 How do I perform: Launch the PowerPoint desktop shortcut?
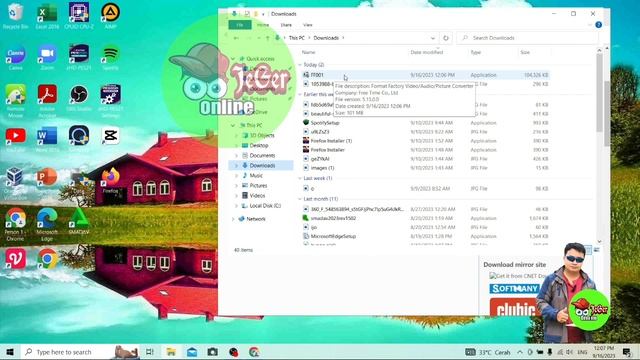tap(47, 178)
